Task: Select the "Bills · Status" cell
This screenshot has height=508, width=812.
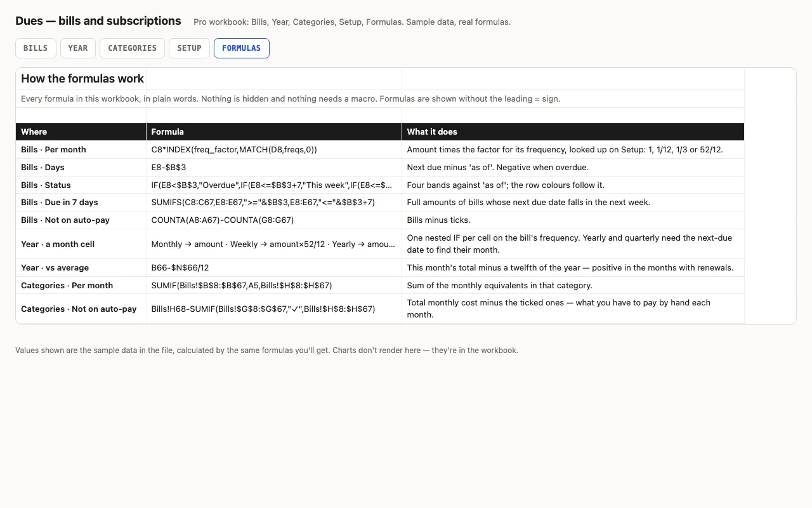Action: (x=81, y=185)
